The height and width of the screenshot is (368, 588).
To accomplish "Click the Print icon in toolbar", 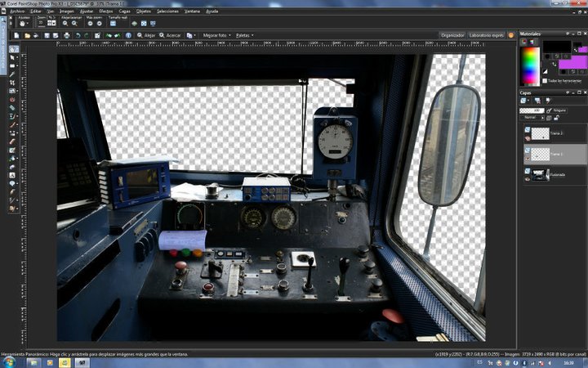I will 65,36.
